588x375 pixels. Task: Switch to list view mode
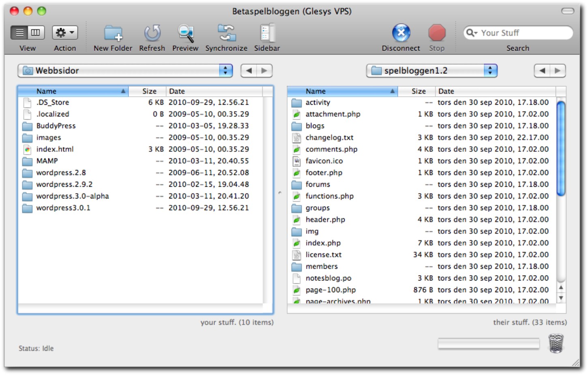19,32
